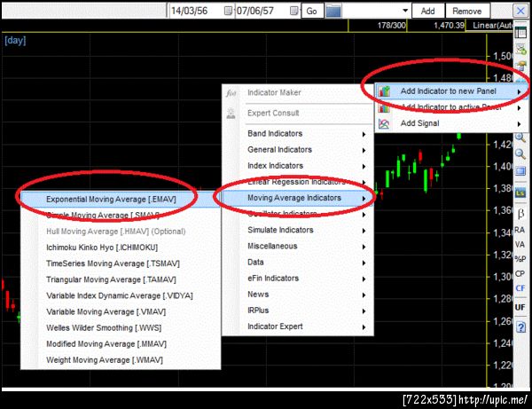Click the blue window panel sidebar icon
The width and height of the screenshot is (532, 409).
pyautogui.click(x=520, y=170)
